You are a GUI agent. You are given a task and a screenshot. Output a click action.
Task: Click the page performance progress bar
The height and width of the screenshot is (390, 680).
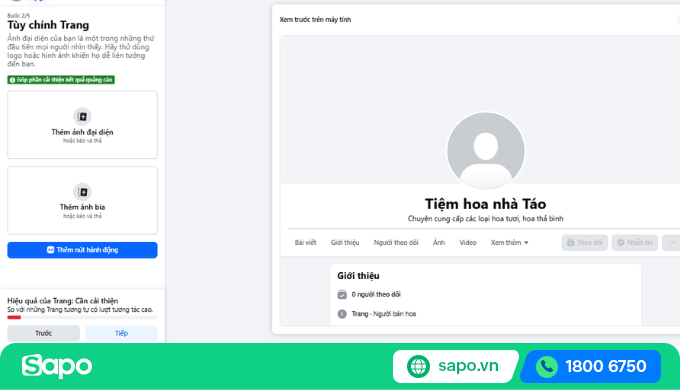coord(82,318)
